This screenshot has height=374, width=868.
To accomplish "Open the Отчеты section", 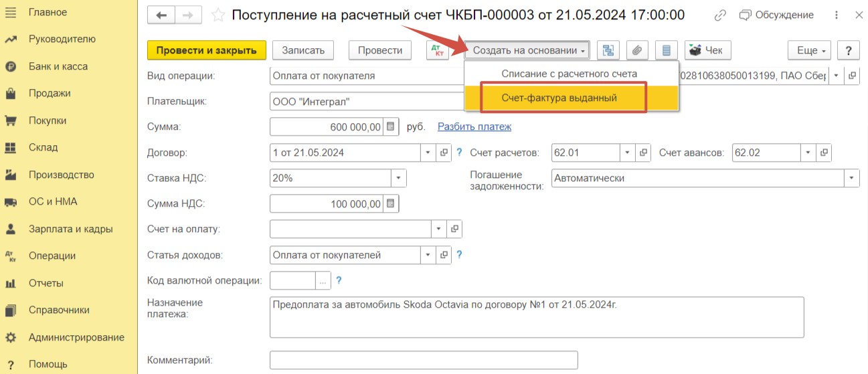I will pos(46,283).
